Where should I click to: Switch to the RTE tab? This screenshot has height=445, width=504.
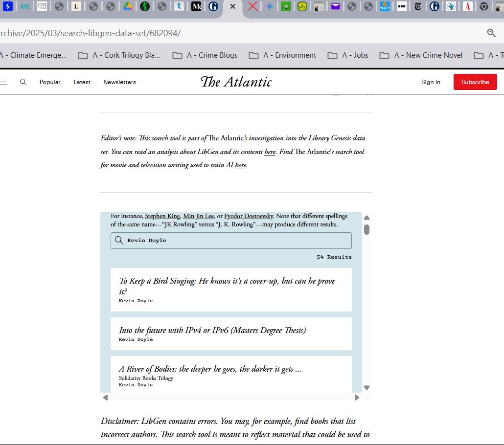[x=25, y=6]
